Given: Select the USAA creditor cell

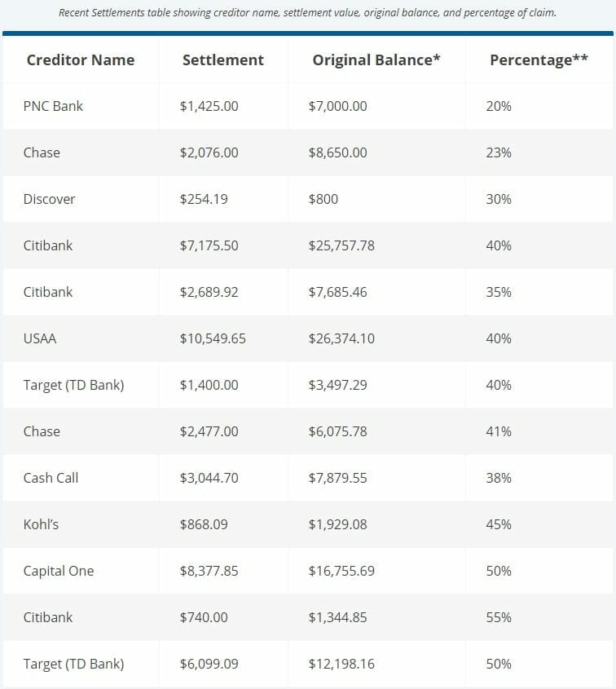Looking at the screenshot, I should tap(40, 338).
